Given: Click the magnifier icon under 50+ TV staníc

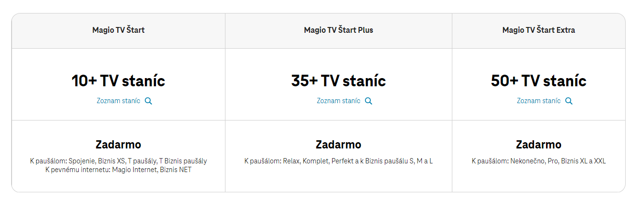Looking at the screenshot, I should point(569,101).
